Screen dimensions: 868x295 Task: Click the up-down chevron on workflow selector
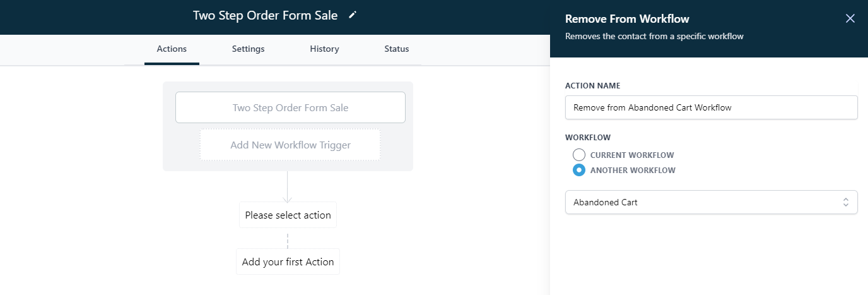(x=845, y=202)
